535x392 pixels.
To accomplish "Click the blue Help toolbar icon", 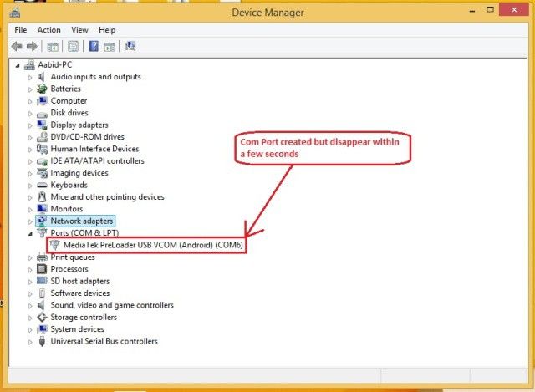I will [94, 46].
